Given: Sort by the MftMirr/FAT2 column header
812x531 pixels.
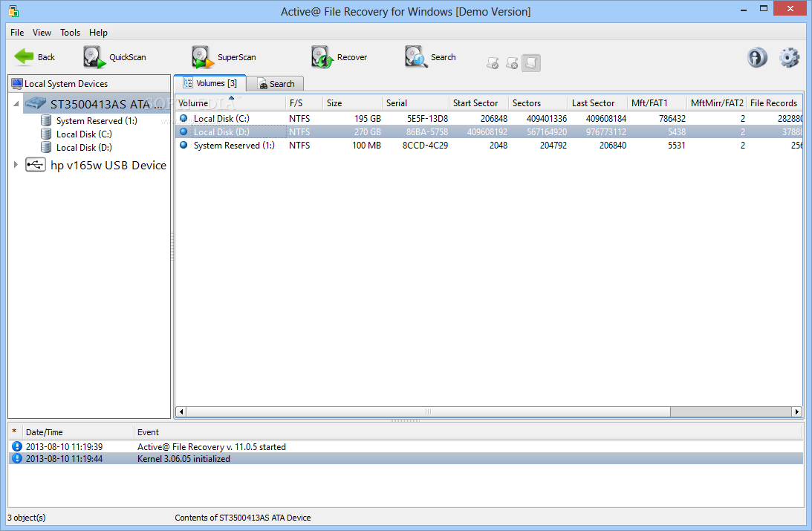Looking at the screenshot, I should (x=717, y=103).
